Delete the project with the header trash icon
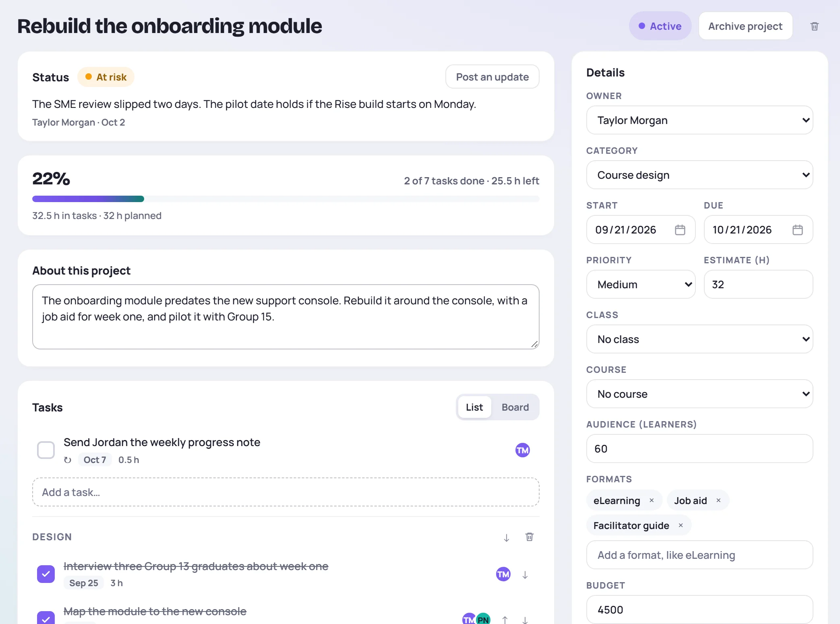 coord(814,26)
